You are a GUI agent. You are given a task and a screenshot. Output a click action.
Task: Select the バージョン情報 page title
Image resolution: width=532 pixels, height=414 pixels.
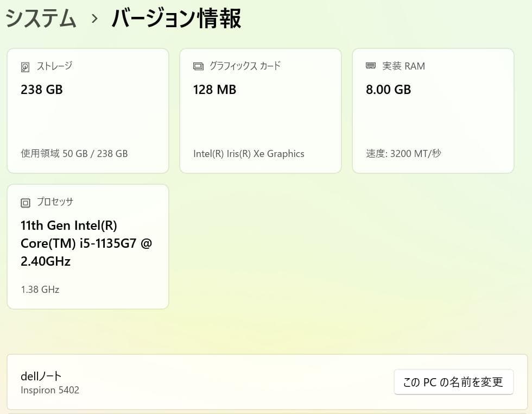[x=175, y=18]
